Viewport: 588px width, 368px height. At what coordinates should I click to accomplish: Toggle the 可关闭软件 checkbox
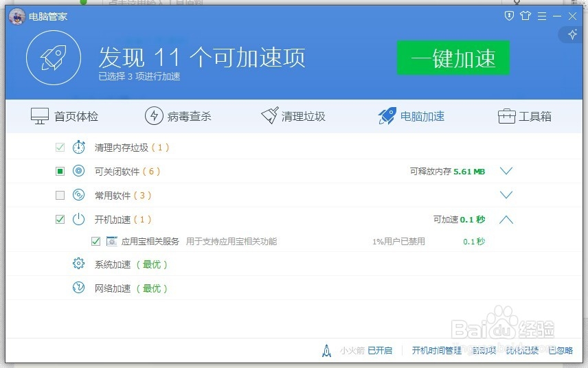click(60, 171)
